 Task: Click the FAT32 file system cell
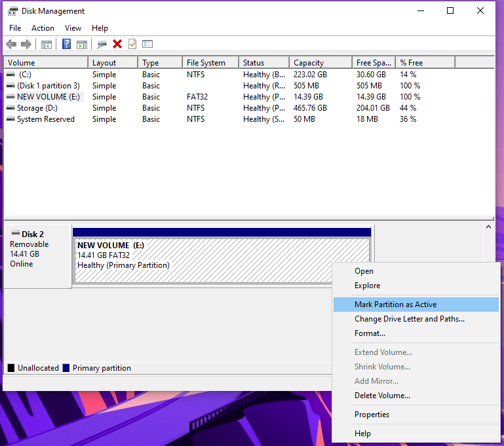coord(197,97)
